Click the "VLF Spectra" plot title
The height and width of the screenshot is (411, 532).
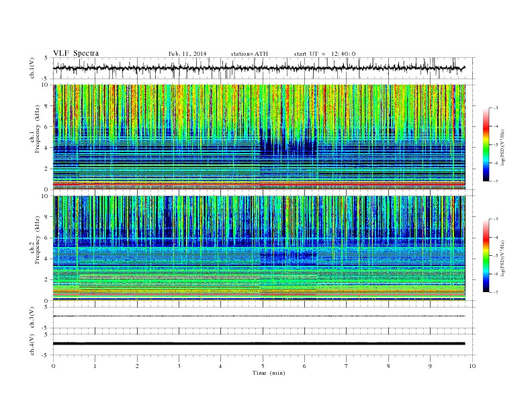[76, 53]
